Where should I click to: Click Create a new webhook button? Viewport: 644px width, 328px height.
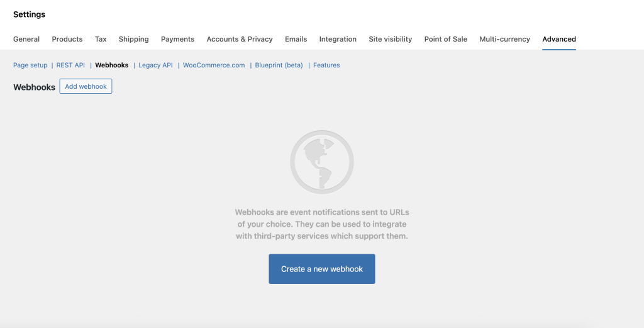[322, 269]
